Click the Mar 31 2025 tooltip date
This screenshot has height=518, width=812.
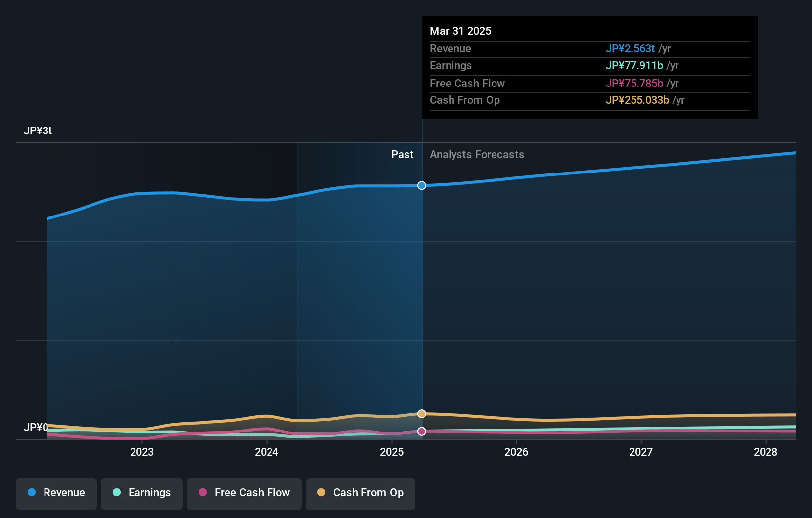[460, 31]
